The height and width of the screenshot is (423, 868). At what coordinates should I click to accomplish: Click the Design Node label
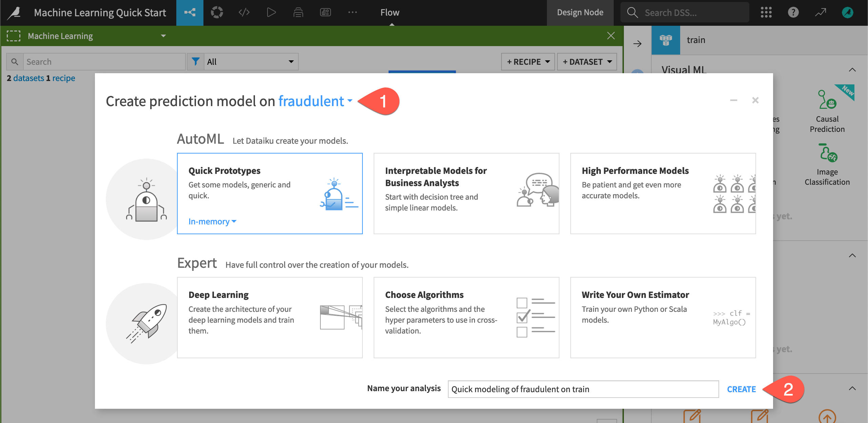(580, 13)
